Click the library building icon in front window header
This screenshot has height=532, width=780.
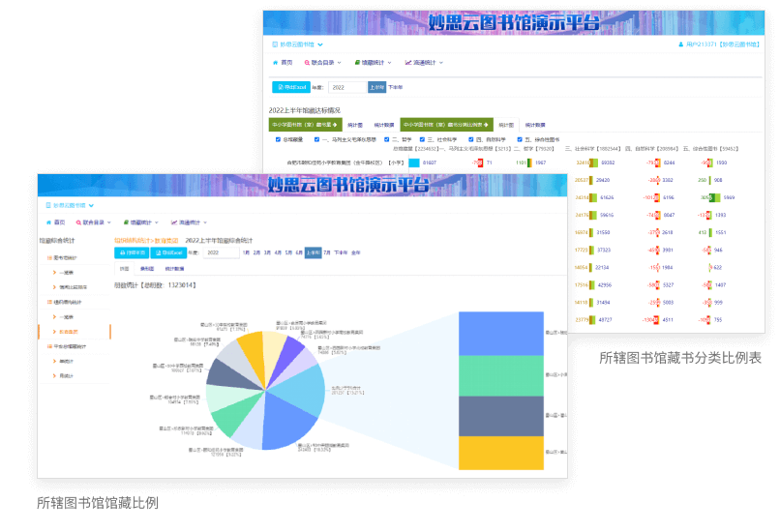48,205
